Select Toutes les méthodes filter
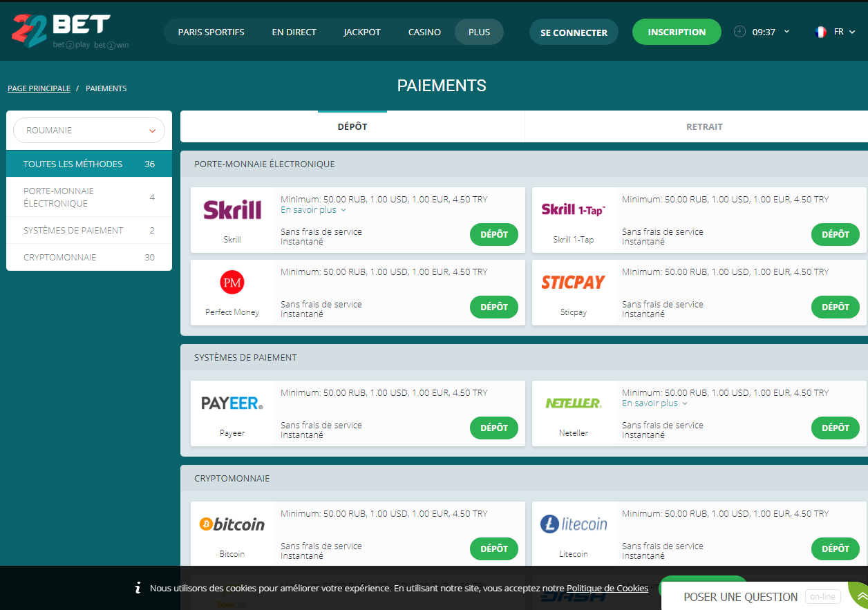The image size is (868, 610). (x=89, y=164)
